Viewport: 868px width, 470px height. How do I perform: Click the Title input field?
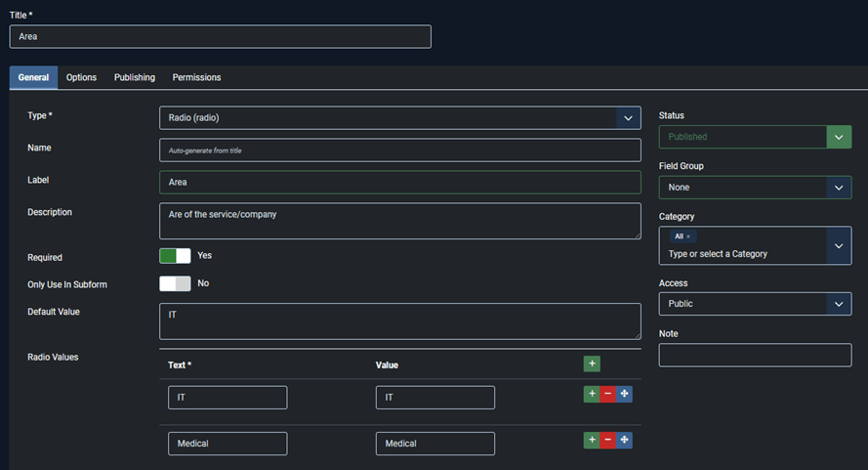[x=220, y=36]
